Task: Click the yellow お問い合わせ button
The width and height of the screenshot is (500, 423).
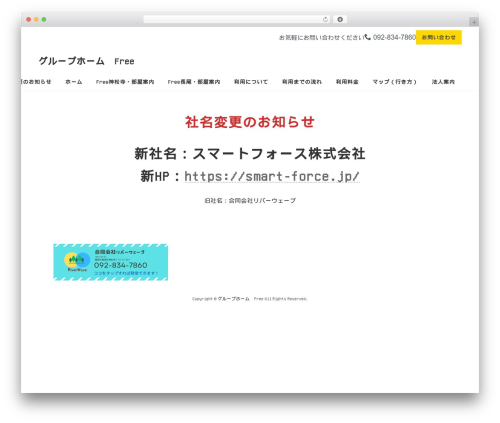Action: (439, 37)
